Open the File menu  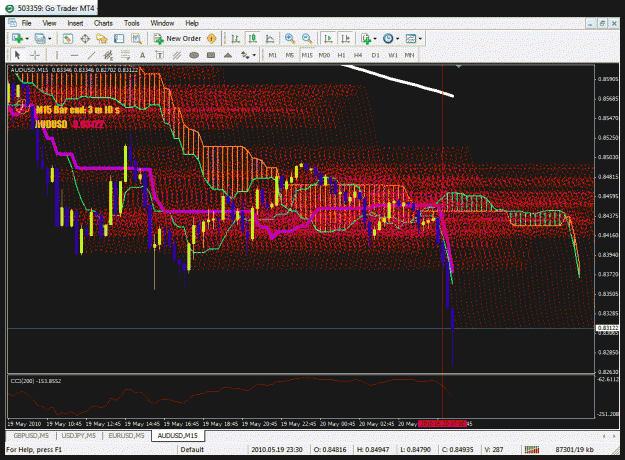(26, 23)
